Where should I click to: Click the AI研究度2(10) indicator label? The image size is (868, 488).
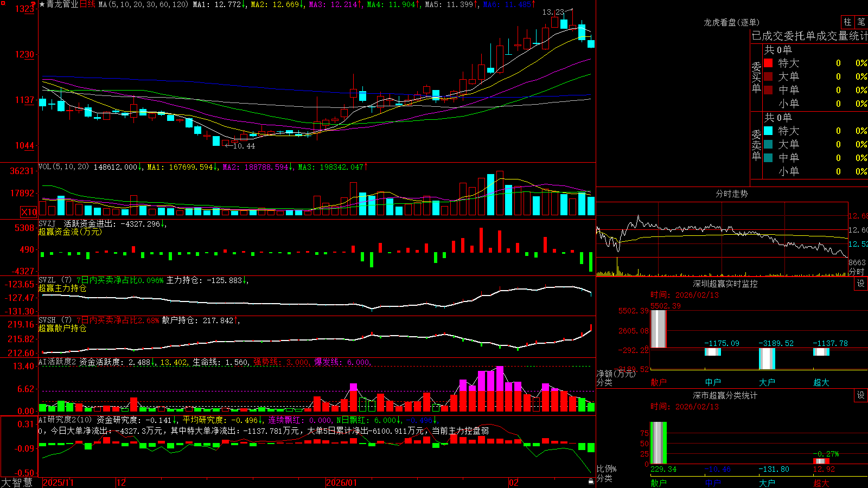pyautogui.click(x=66, y=420)
